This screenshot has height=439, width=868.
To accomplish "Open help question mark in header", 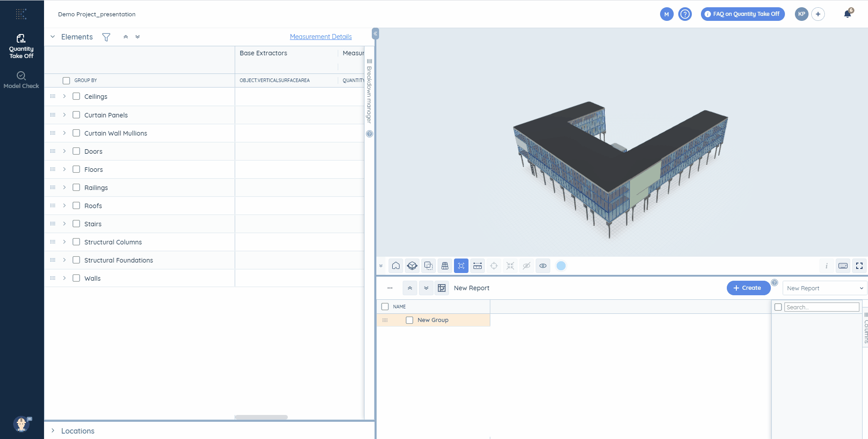I will (x=685, y=14).
